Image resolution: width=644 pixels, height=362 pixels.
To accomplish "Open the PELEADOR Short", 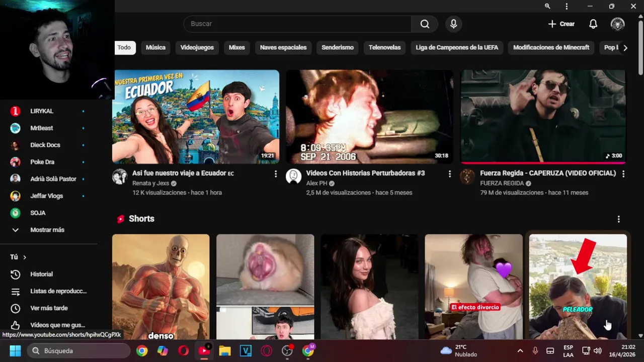I will coord(578,287).
